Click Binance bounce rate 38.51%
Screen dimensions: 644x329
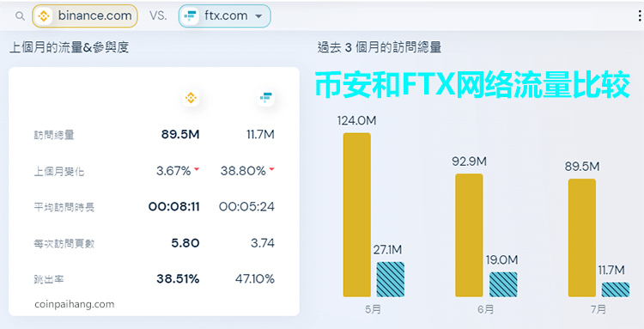click(x=178, y=279)
